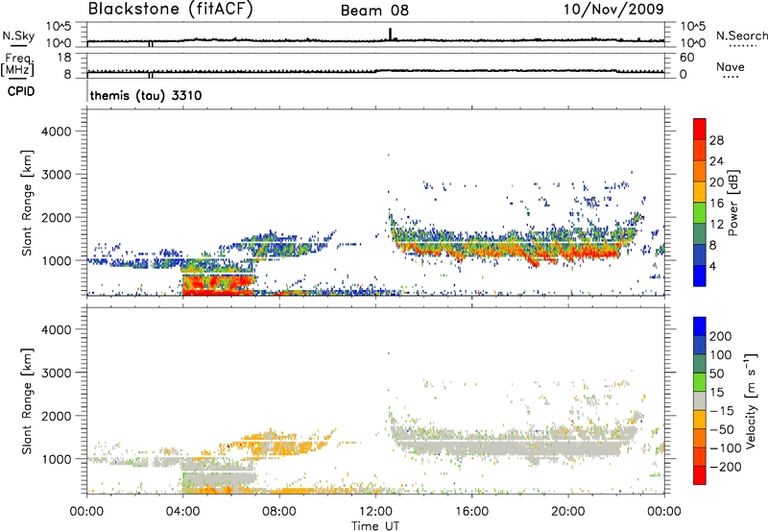
Task: Click the "Beam 08" heading
Action: coord(374,11)
